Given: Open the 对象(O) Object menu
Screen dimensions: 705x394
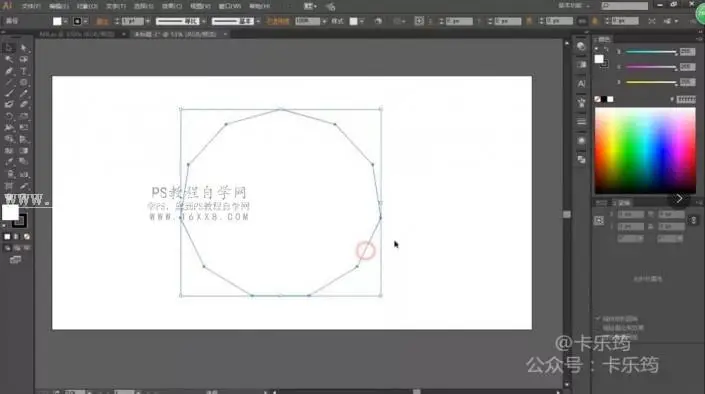Looking at the screenshot, I should click(87, 6).
